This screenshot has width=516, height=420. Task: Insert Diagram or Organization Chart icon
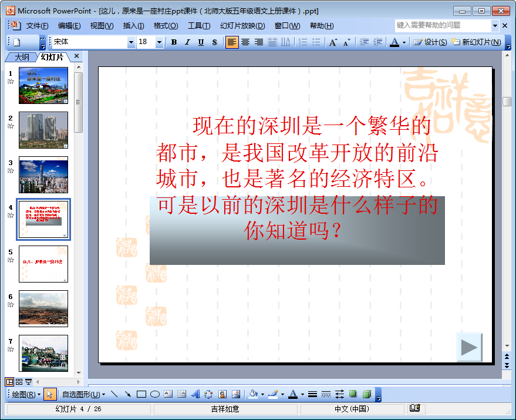point(208,394)
